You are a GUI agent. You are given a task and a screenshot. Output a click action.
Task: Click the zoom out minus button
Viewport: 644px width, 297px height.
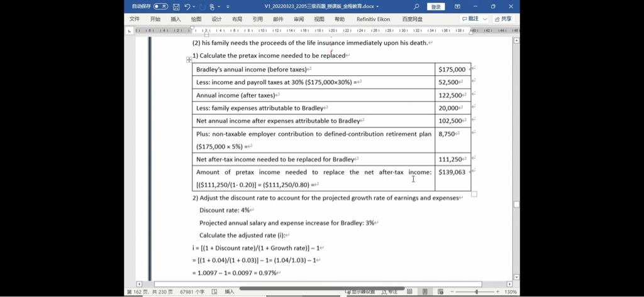452,292
